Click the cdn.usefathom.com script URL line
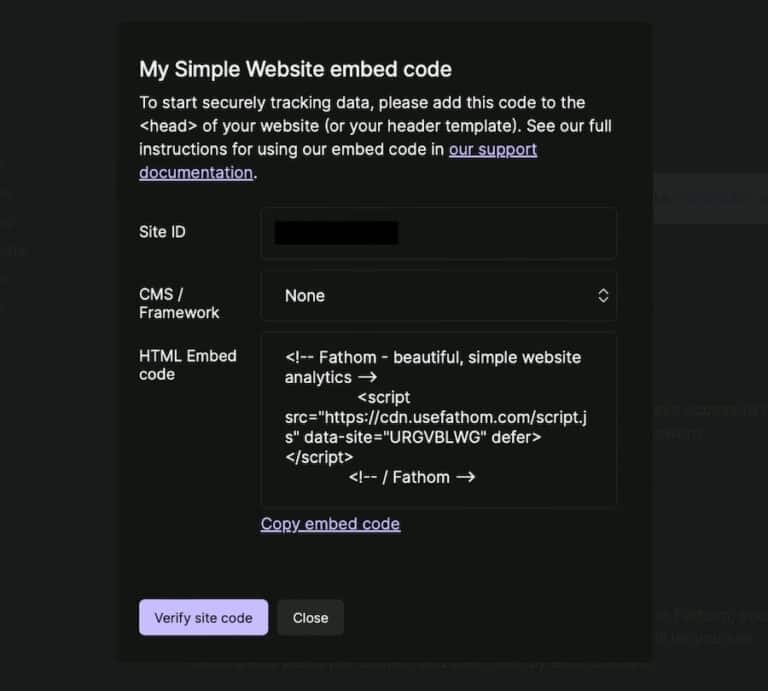This screenshot has height=691, width=768. [x=435, y=417]
